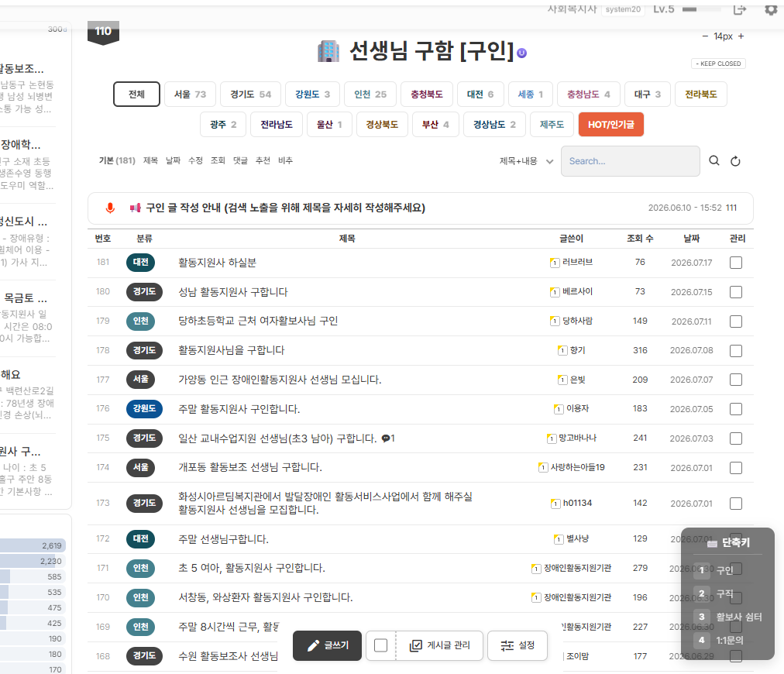Filter posts by 경기도 54

250,94
